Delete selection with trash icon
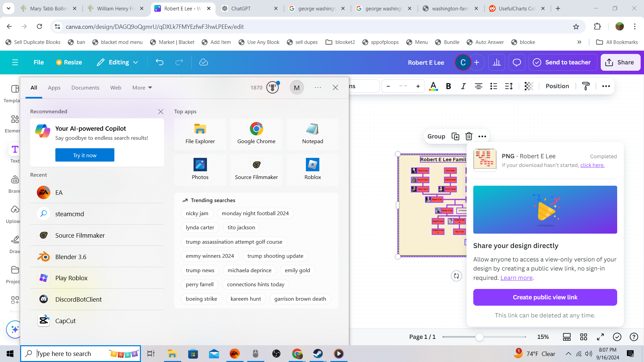Image resolution: width=644 pixels, height=362 pixels. (x=469, y=136)
